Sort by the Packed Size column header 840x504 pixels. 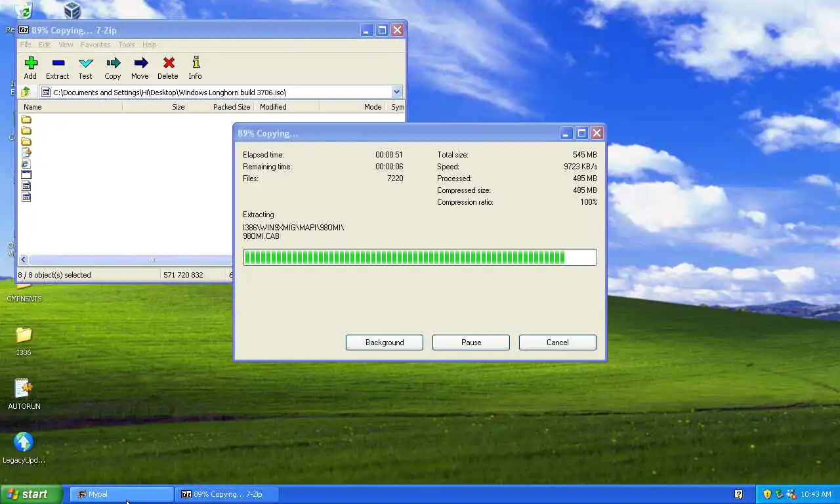click(221, 107)
